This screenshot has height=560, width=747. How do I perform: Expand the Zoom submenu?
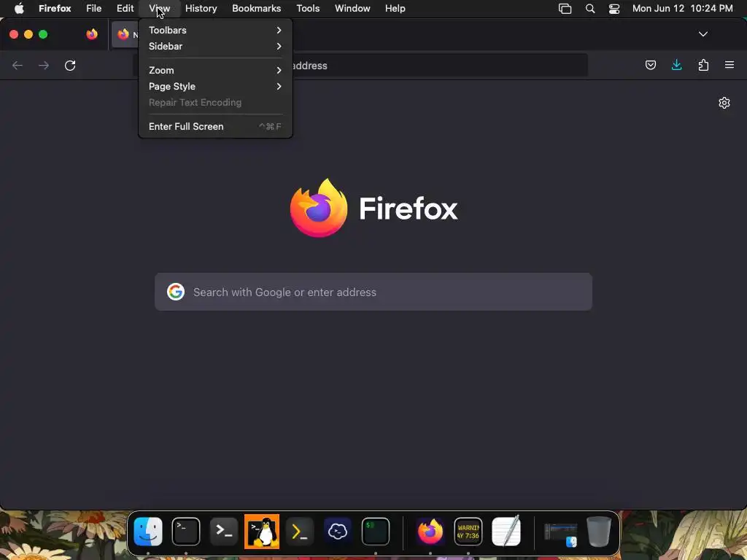coord(215,70)
